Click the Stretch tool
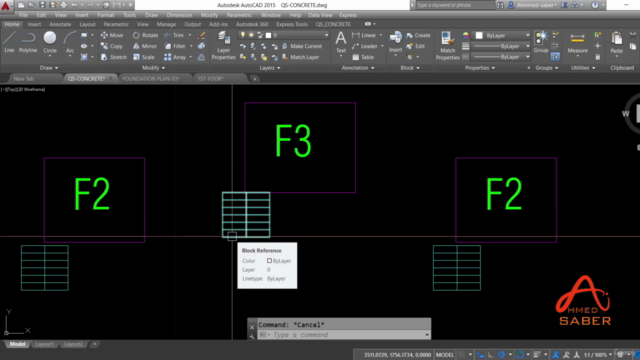This screenshot has height=360, width=640. pyautogui.click(x=114, y=57)
